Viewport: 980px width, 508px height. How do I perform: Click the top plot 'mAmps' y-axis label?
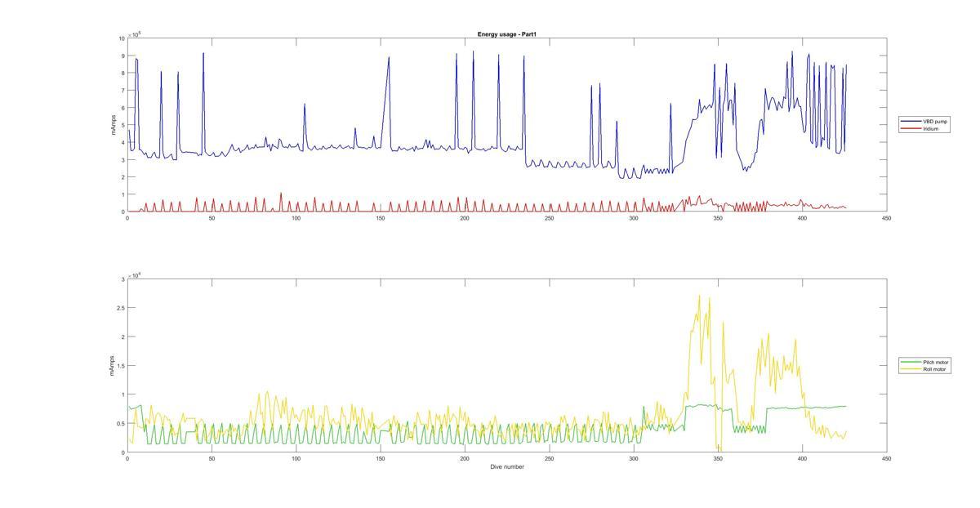114,125
